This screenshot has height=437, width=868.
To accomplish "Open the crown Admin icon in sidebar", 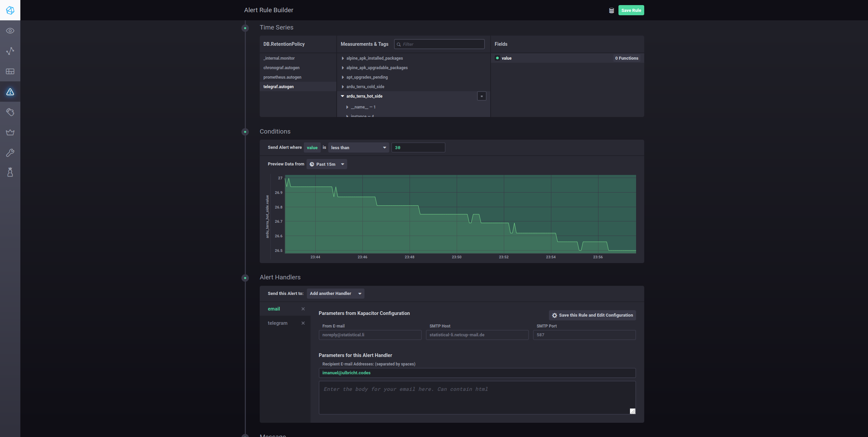I will (x=10, y=133).
